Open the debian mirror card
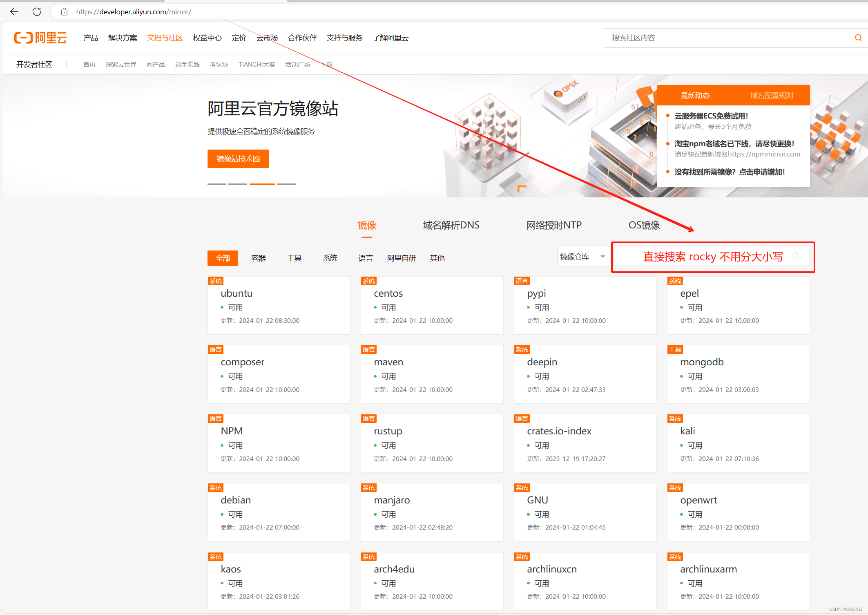 [279, 513]
